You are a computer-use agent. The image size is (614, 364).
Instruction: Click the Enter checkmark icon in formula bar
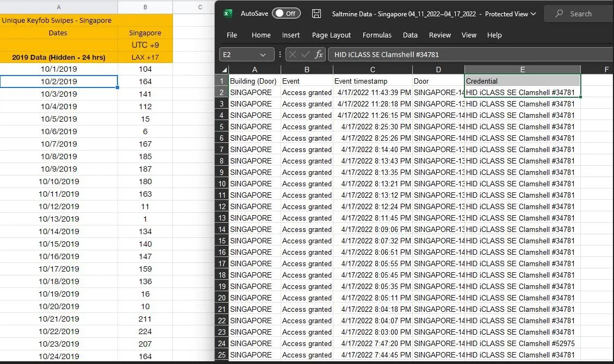tap(306, 54)
